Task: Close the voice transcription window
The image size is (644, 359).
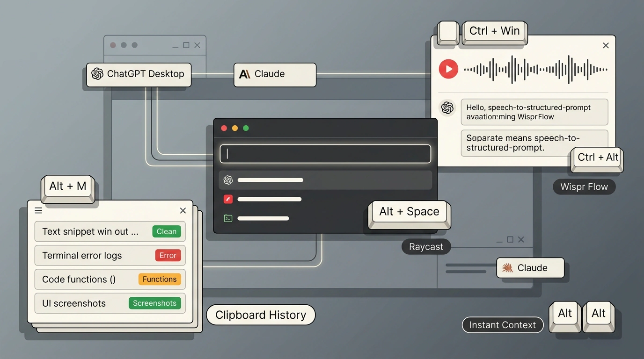Action: tap(606, 45)
